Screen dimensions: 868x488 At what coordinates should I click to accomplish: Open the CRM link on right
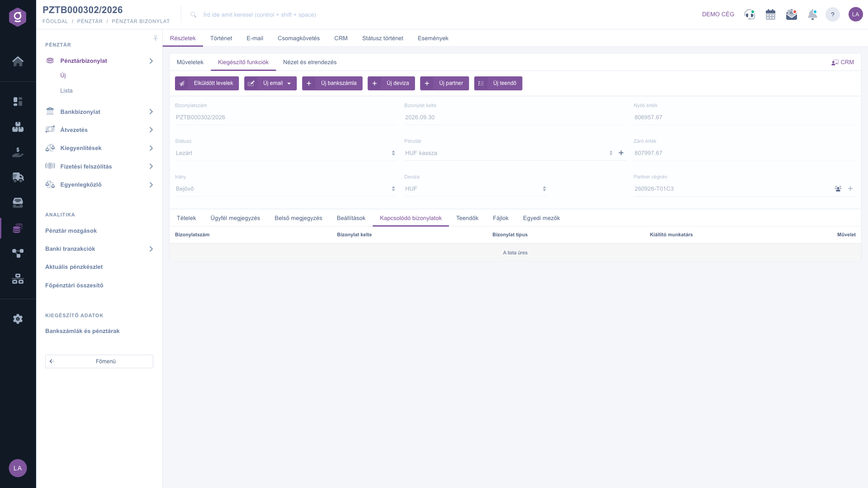tap(843, 62)
